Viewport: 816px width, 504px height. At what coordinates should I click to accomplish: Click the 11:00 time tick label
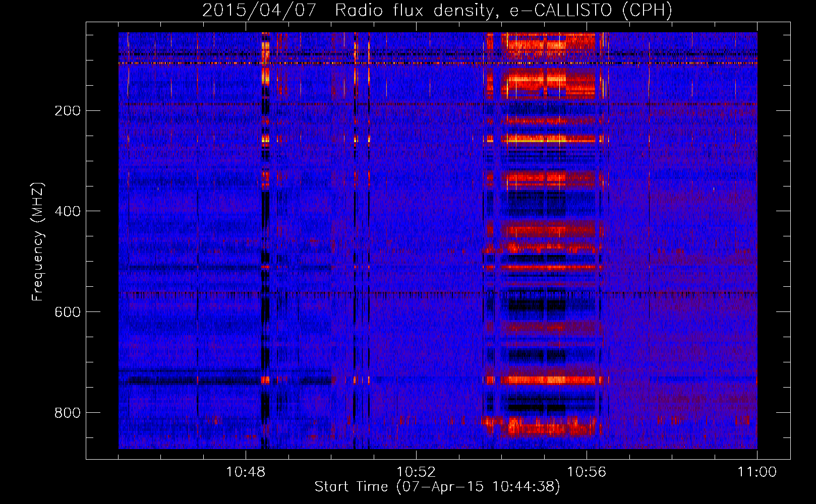757,472
